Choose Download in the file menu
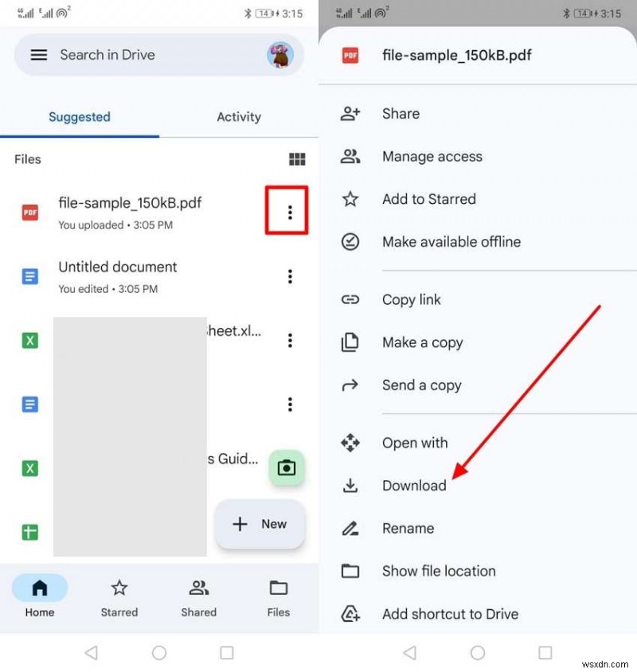The width and height of the screenshot is (637, 672). [x=478, y=486]
